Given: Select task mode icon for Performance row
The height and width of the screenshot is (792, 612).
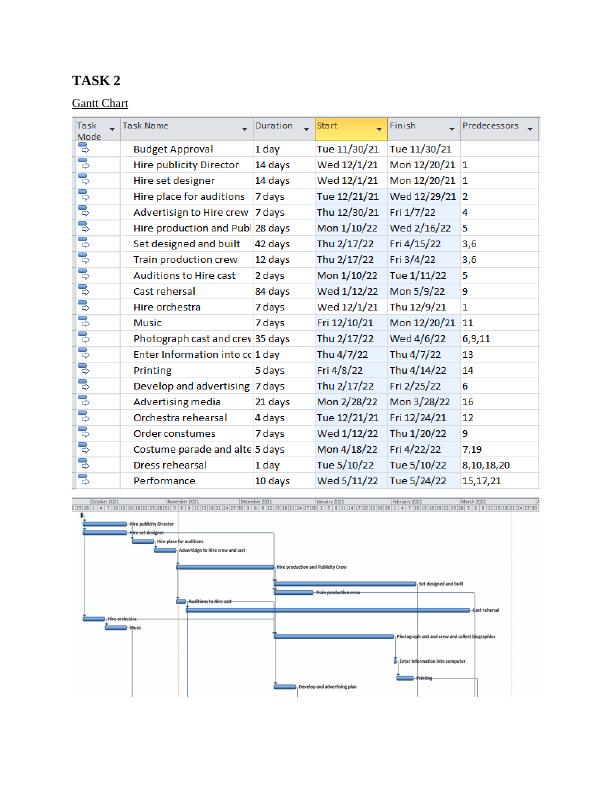Looking at the screenshot, I should coord(83,481).
